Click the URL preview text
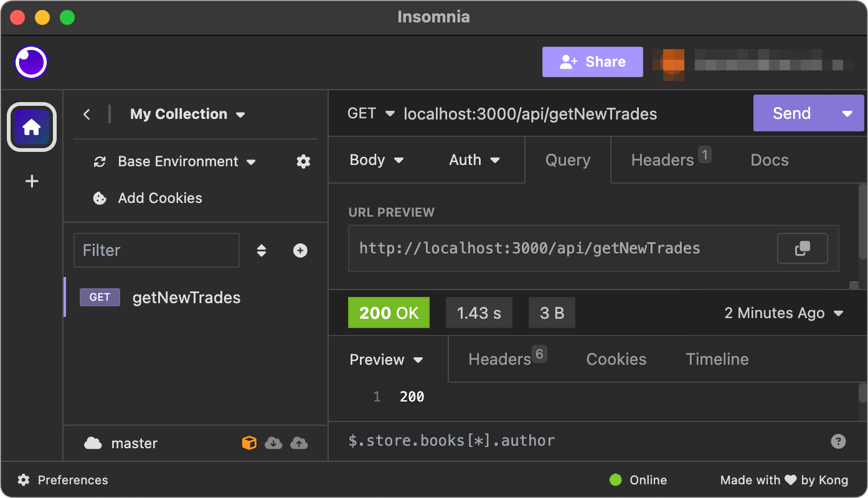The width and height of the screenshot is (868, 498). coord(530,248)
